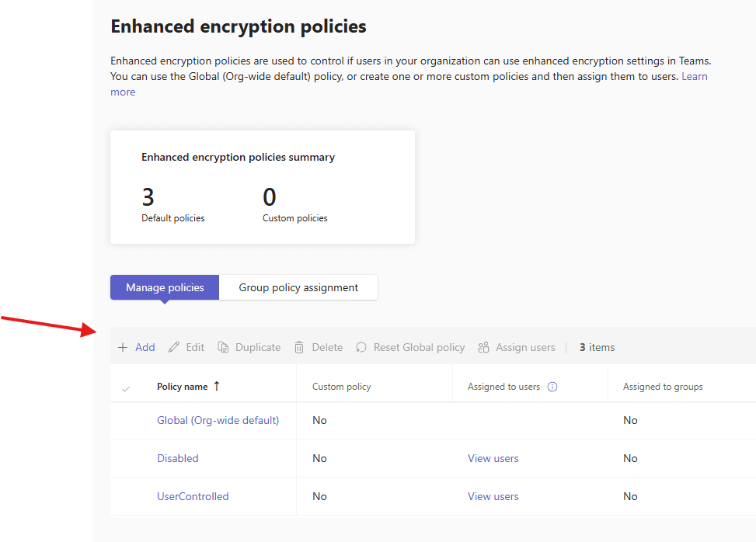Open the Disabled policy
The width and height of the screenshot is (756, 542).
coord(178,458)
